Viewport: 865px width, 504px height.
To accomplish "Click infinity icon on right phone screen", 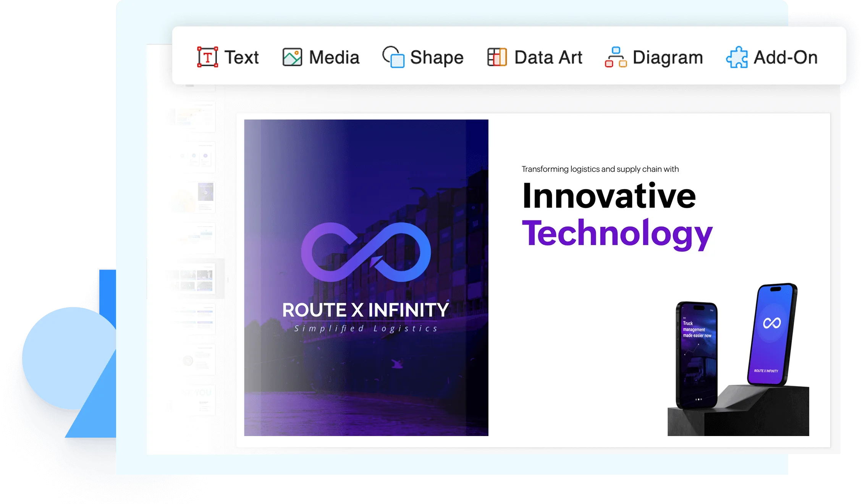I will point(771,323).
